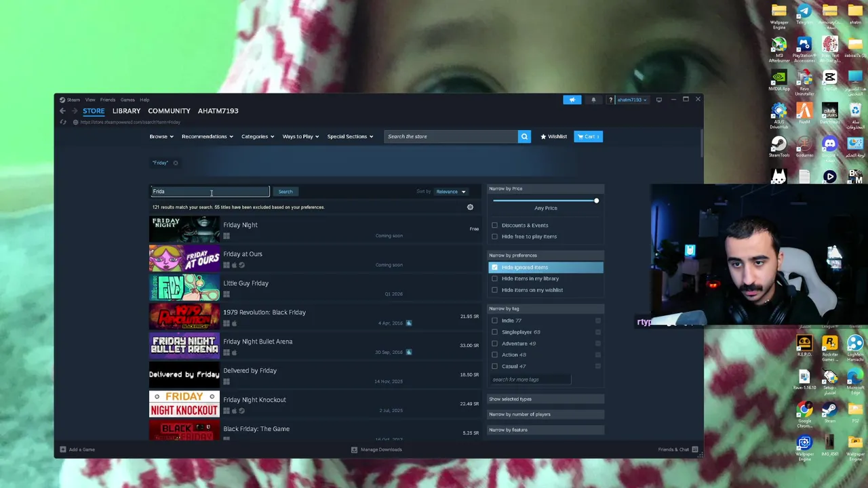The height and width of the screenshot is (488, 868).
Task: Open the Wishlist link
Action: pyautogui.click(x=554, y=136)
